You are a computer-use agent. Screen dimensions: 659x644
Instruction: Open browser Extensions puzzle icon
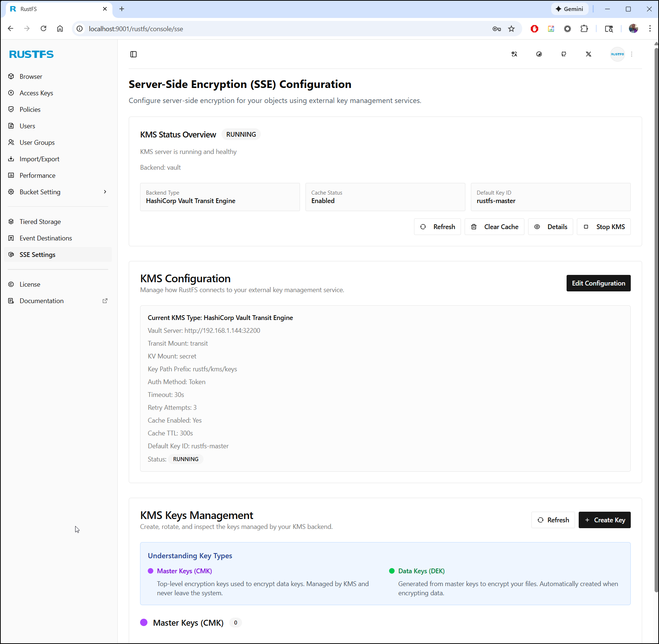click(x=584, y=29)
